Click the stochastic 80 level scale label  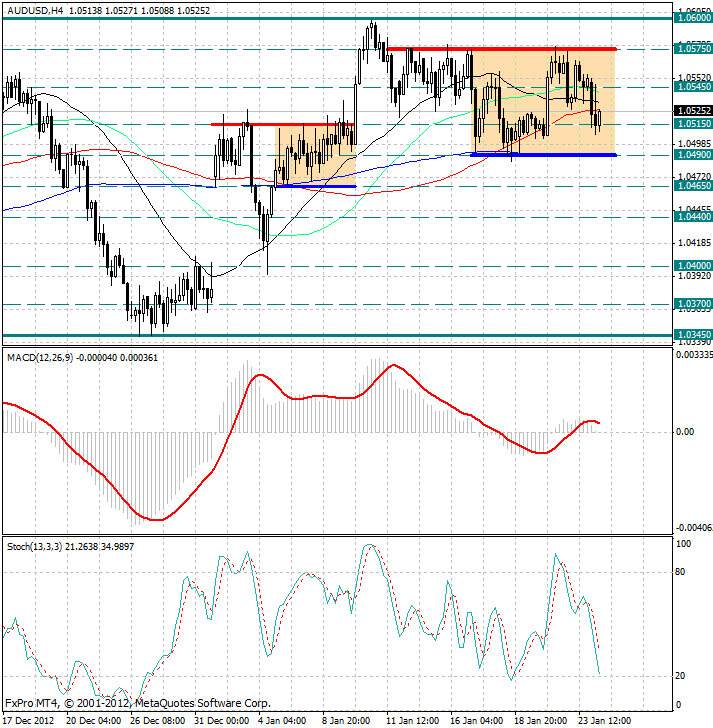[680, 572]
